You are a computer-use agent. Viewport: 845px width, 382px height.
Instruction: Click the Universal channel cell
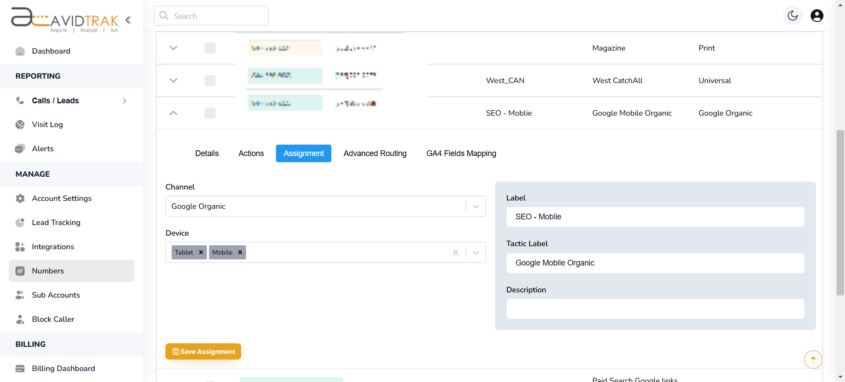coord(715,80)
